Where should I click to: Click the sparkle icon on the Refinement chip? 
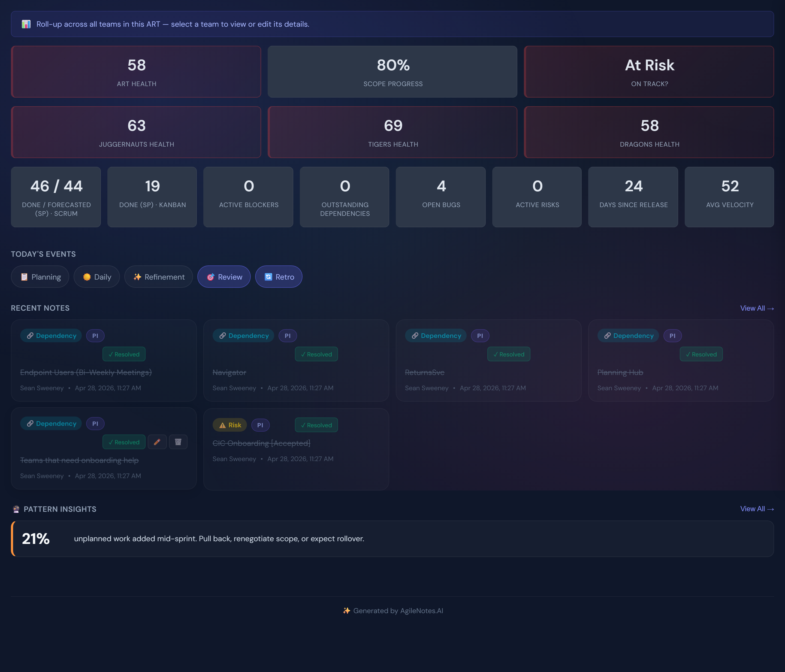click(137, 277)
